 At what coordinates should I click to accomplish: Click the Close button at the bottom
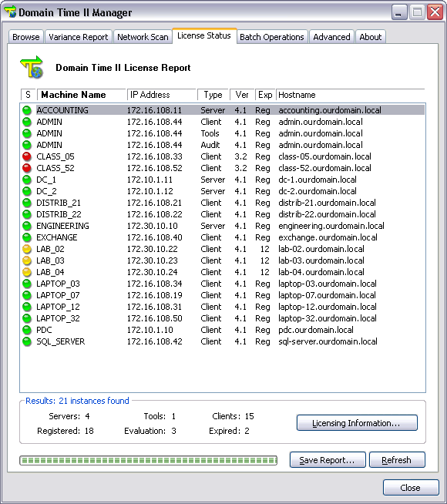click(411, 488)
